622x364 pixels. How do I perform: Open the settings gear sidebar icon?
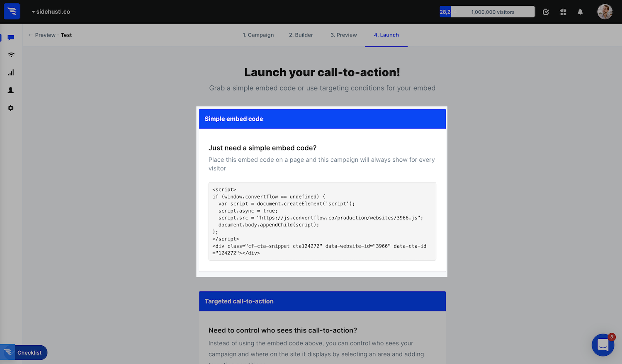tap(11, 108)
